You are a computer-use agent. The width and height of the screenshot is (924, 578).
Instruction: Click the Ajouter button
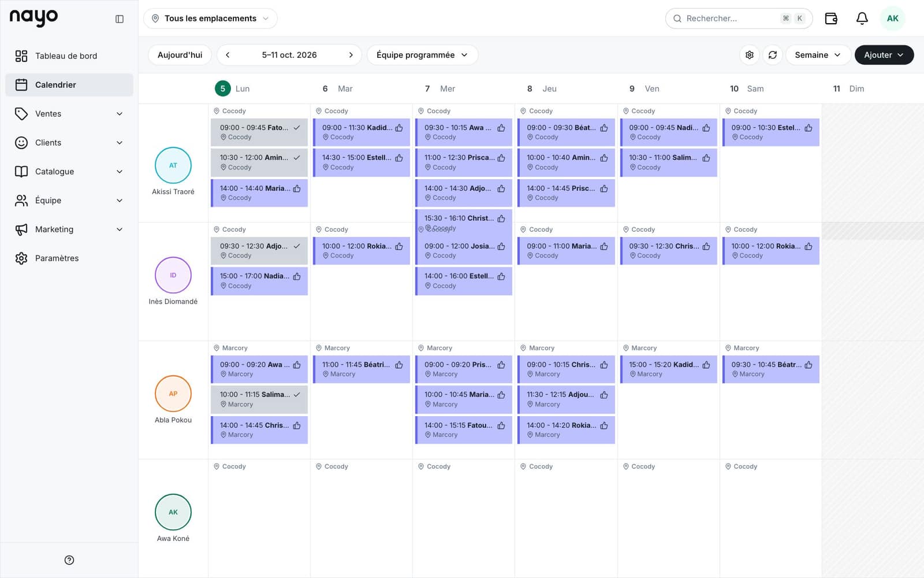pyautogui.click(x=884, y=55)
